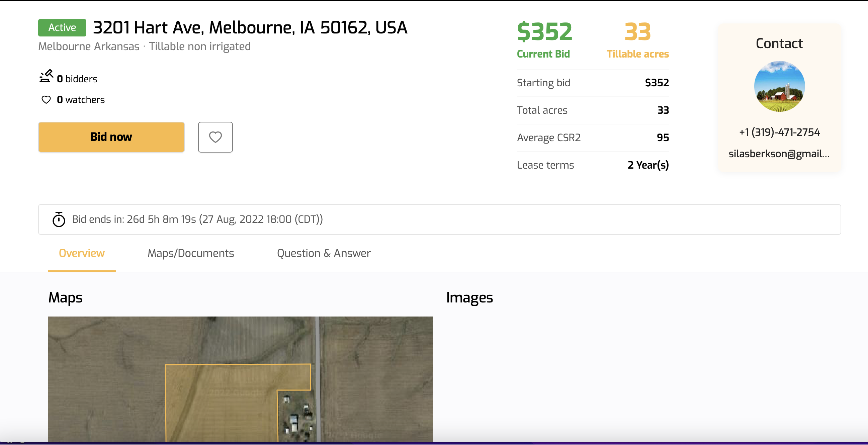
Task: Click the Average CSR2 row
Action: coord(592,138)
